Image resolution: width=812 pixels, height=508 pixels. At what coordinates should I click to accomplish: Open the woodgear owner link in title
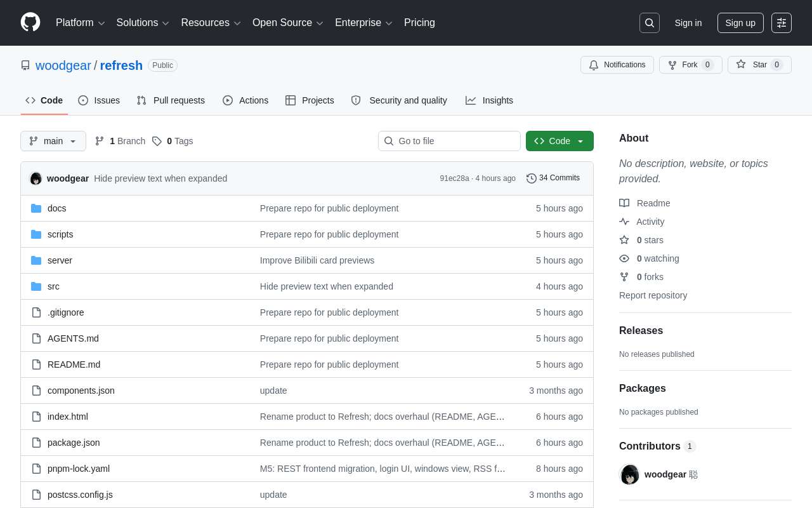tap(63, 65)
